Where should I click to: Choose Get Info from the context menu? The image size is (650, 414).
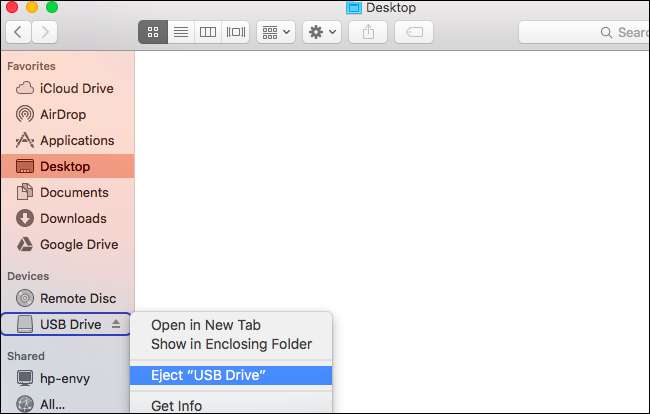click(231, 406)
